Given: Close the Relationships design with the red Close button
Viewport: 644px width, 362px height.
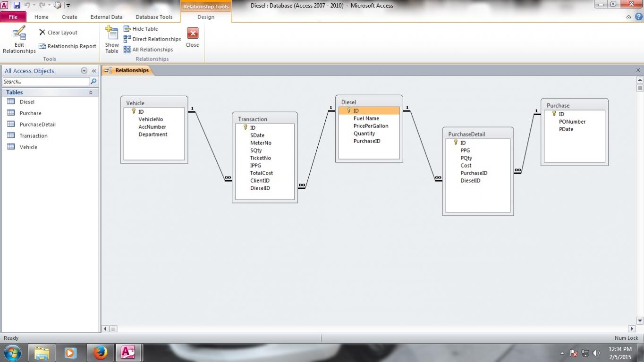Looking at the screenshot, I should pyautogui.click(x=192, y=38).
